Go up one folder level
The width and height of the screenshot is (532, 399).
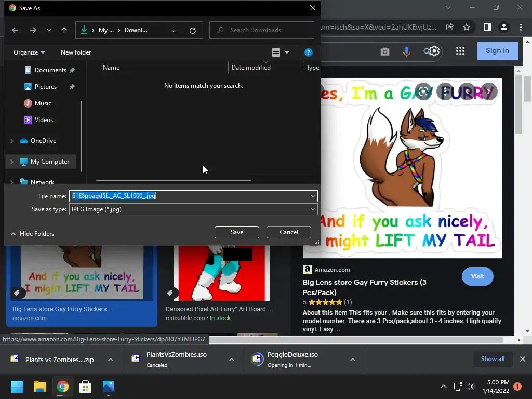pyautogui.click(x=64, y=30)
